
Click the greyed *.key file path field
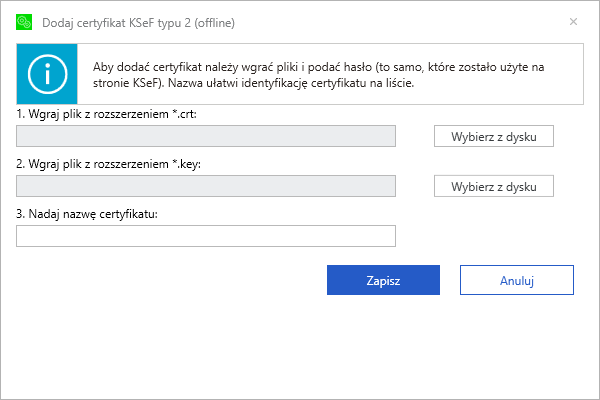point(206,186)
